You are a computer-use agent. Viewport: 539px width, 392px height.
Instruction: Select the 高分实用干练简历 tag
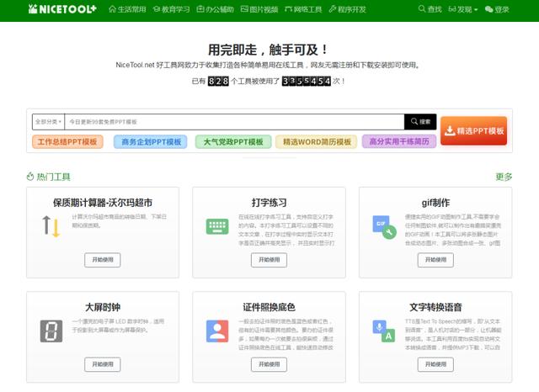point(399,141)
